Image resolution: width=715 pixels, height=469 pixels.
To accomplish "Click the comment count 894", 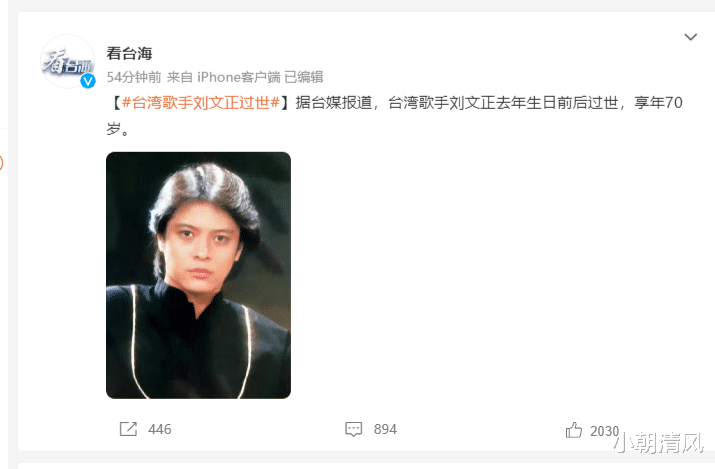I will tap(385, 429).
